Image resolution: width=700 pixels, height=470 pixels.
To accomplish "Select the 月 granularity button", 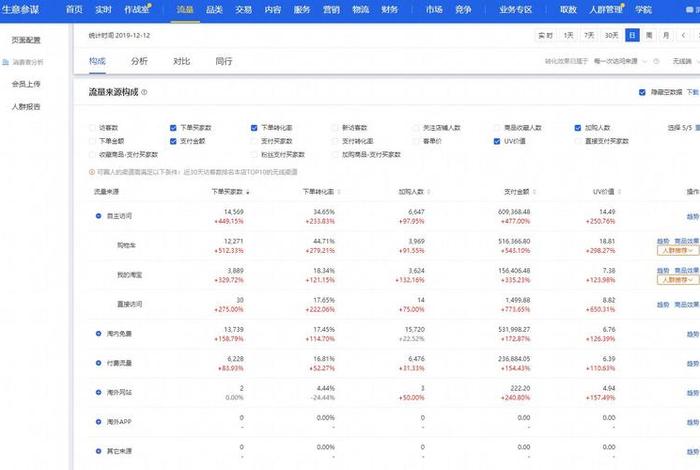I will click(x=666, y=35).
